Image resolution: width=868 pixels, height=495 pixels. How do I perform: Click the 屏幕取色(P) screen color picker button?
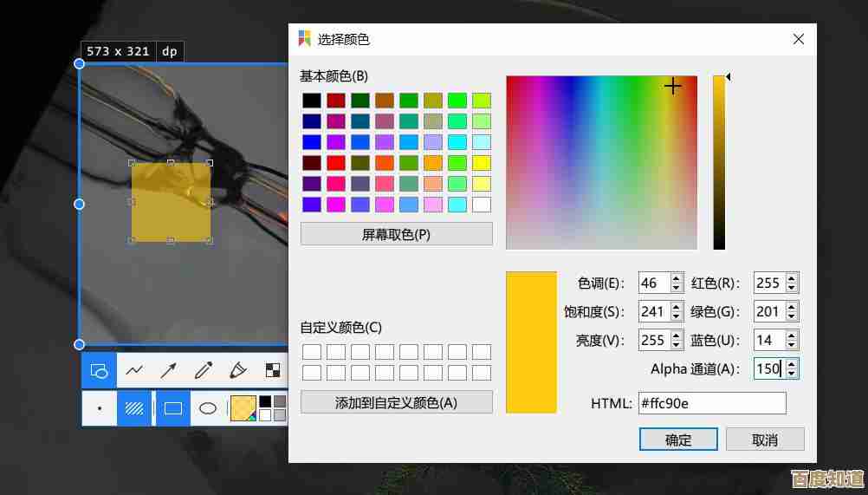[x=396, y=234]
